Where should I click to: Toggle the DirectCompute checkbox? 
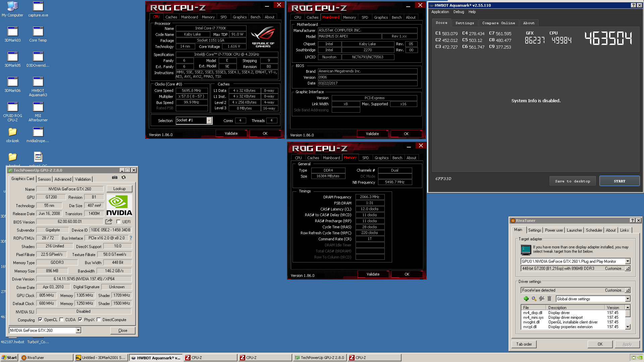[99, 320]
